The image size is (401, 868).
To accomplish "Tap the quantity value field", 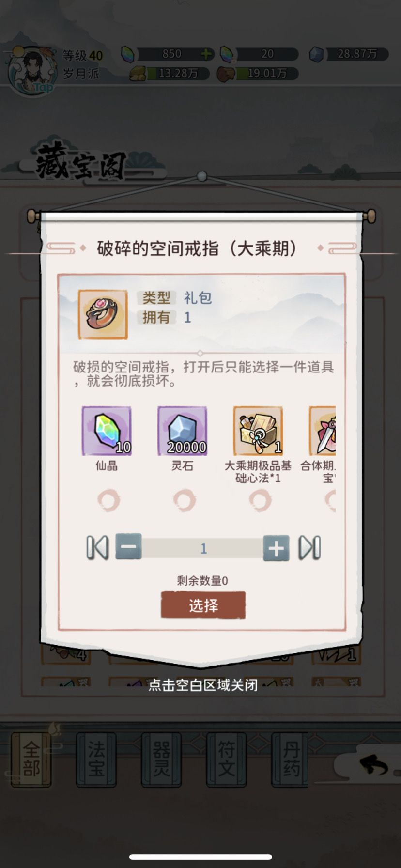I will pyautogui.click(x=203, y=548).
